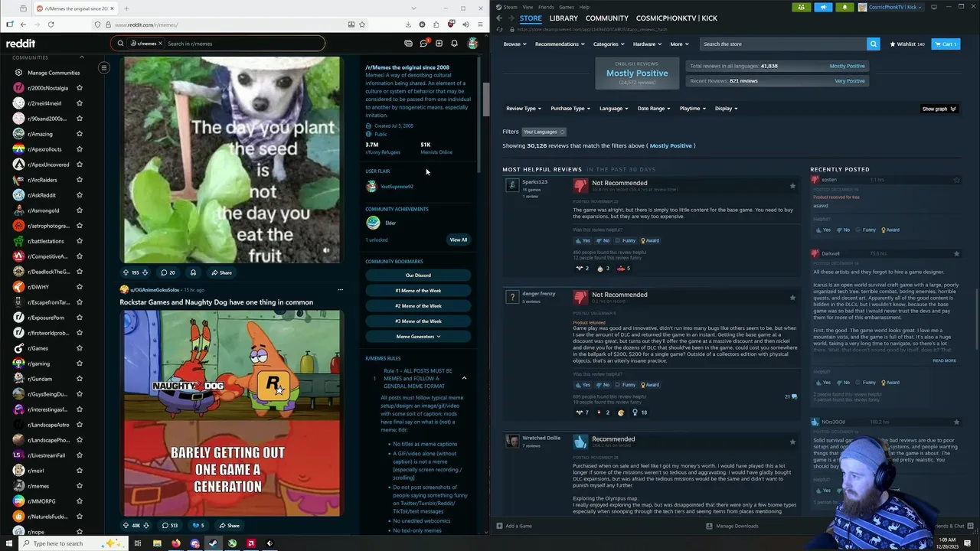Open the Purchase Type filter dropdown
The width and height of the screenshot is (980, 551).
pyautogui.click(x=570, y=109)
